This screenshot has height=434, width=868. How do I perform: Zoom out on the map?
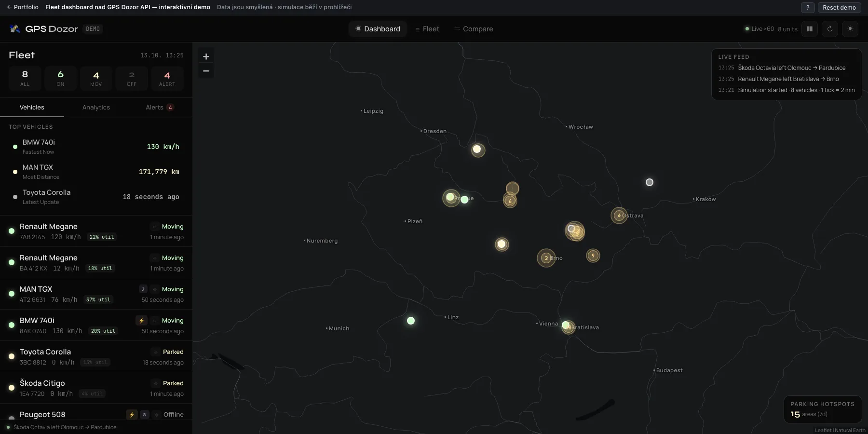click(206, 71)
